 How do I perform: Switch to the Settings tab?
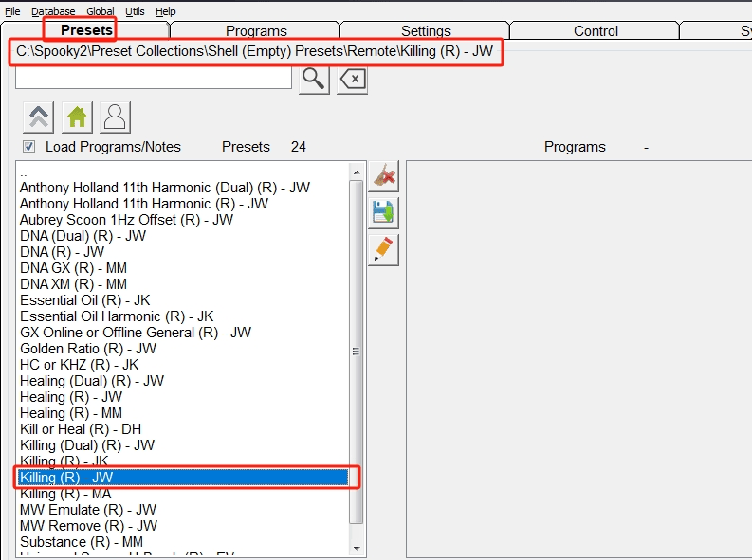(x=426, y=31)
